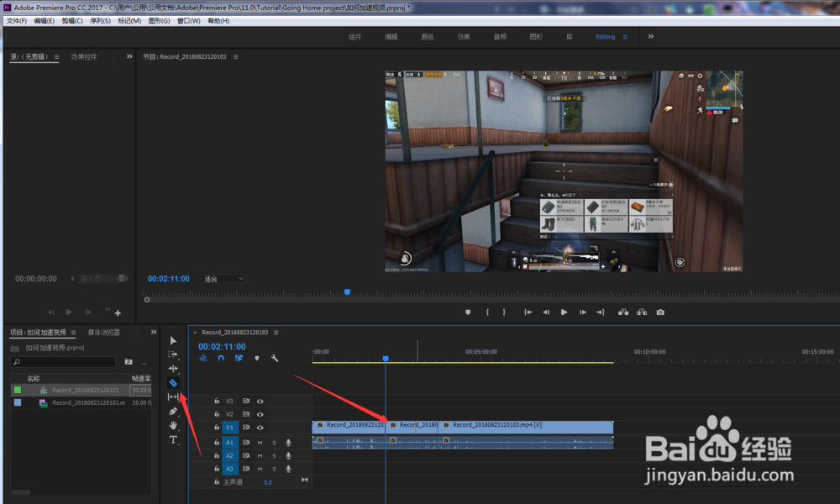The height and width of the screenshot is (504, 840).
Task: Open the 标记(M) menu
Action: coord(129,21)
